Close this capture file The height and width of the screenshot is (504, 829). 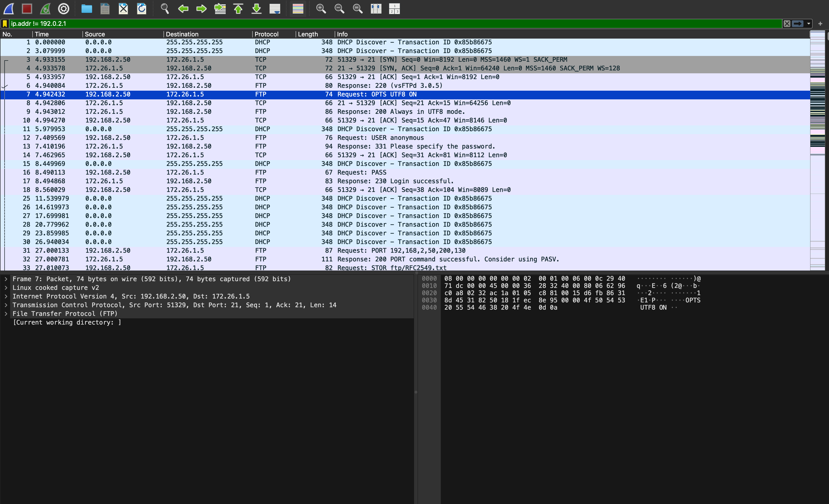tap(123, 9)
